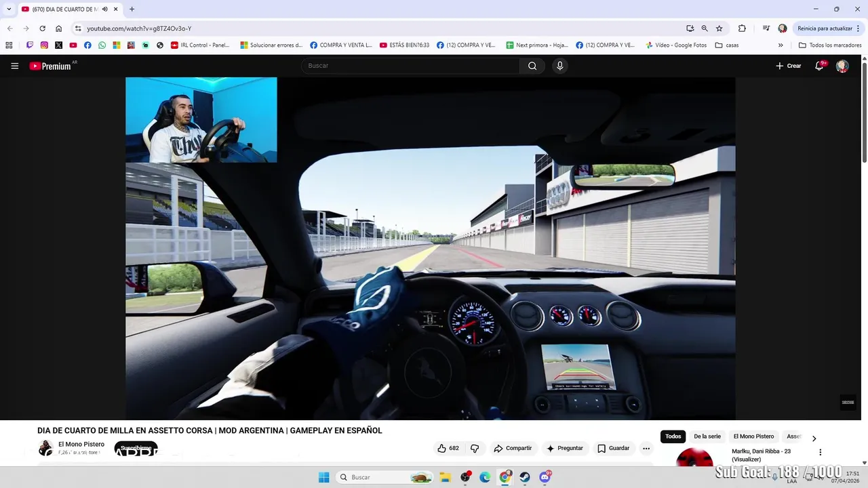Image resolution: width=868 pixels, height=488 pixels.
Task: Go to the browser home page icon
Action: tap(58, 28)
